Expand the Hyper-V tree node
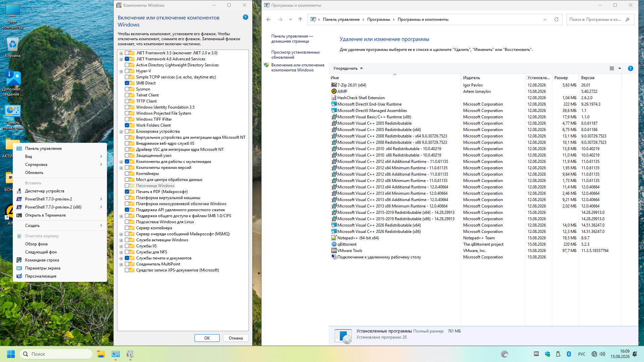Image resolution: width=644 pixels, height=362 pixels. click(121, 71)
